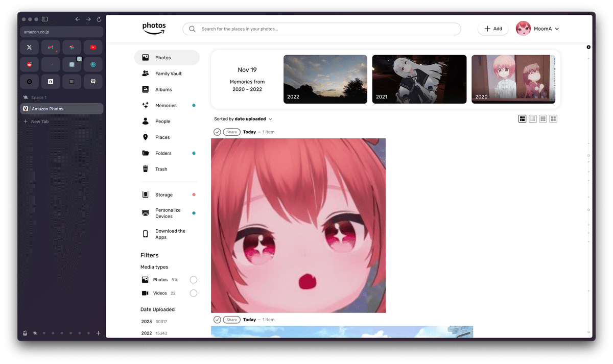Open the dotted grid pinned favorite
The height and width of the screenshot is (364, 613).
tap(72, 81)
